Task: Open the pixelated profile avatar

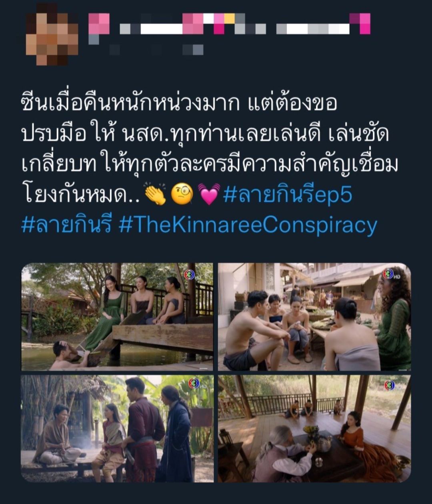Action: pyautogui.click(x=52, y=34)
